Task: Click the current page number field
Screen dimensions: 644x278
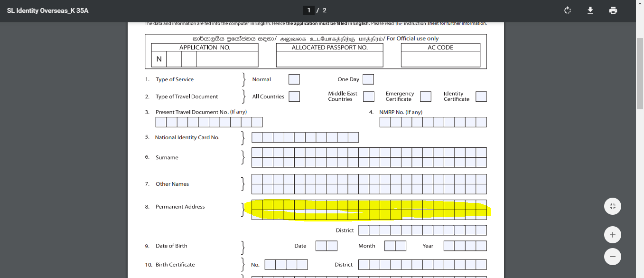Action: pyautogui.click(x=309, y=10)
